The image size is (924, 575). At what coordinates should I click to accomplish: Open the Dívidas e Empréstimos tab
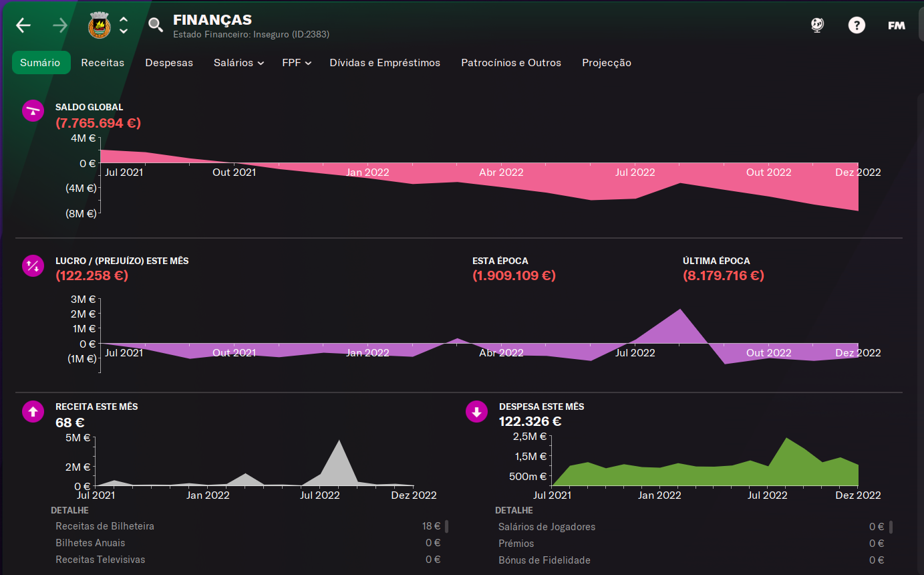click(x=385, y=63)
